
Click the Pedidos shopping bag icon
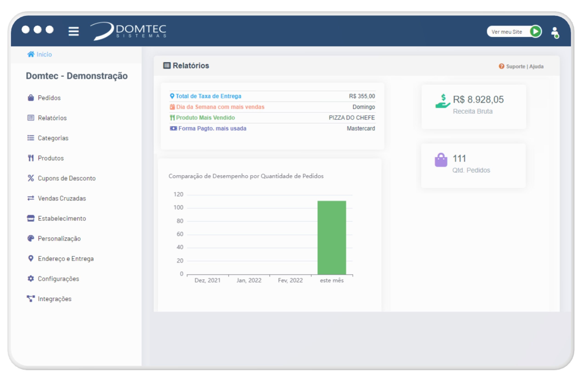coord(31,98)
